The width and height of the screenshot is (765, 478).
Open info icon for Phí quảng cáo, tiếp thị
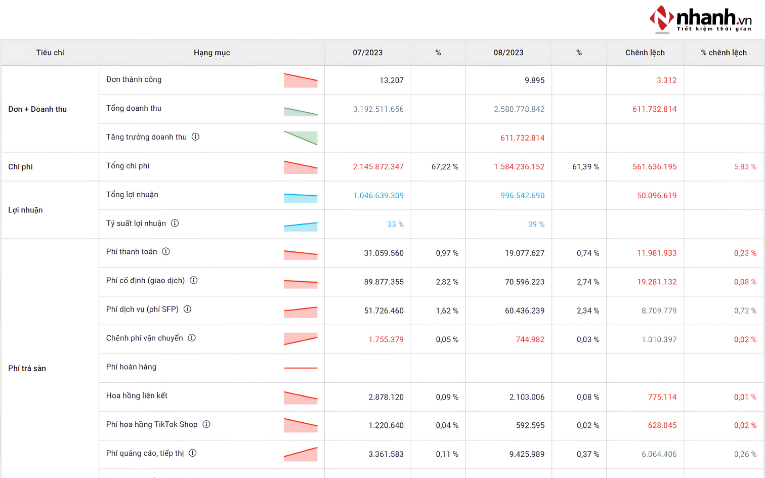[x=193, y=453]
